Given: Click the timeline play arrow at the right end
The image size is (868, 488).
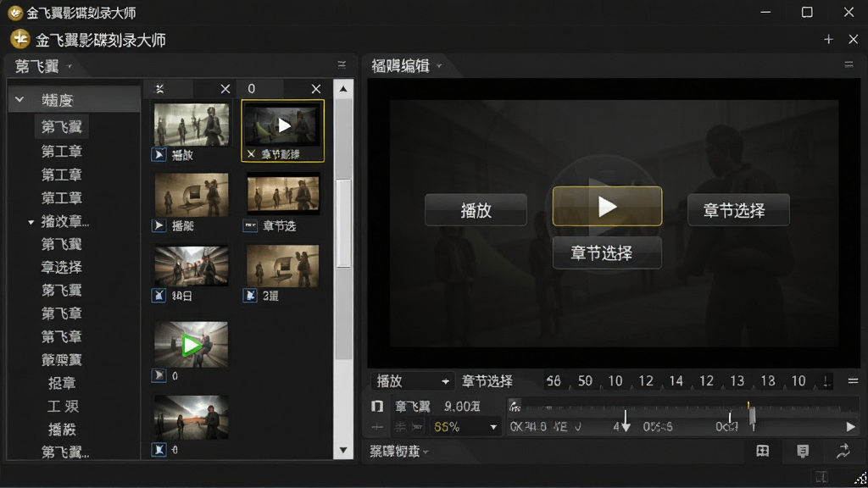Looking at the screenshot, I should [850, 427].
